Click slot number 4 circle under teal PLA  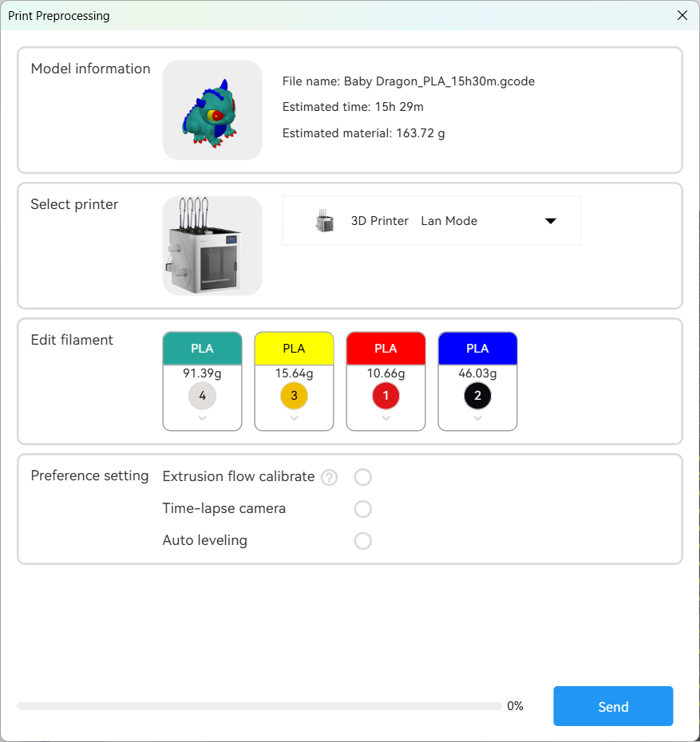click(x=202, y=396)
